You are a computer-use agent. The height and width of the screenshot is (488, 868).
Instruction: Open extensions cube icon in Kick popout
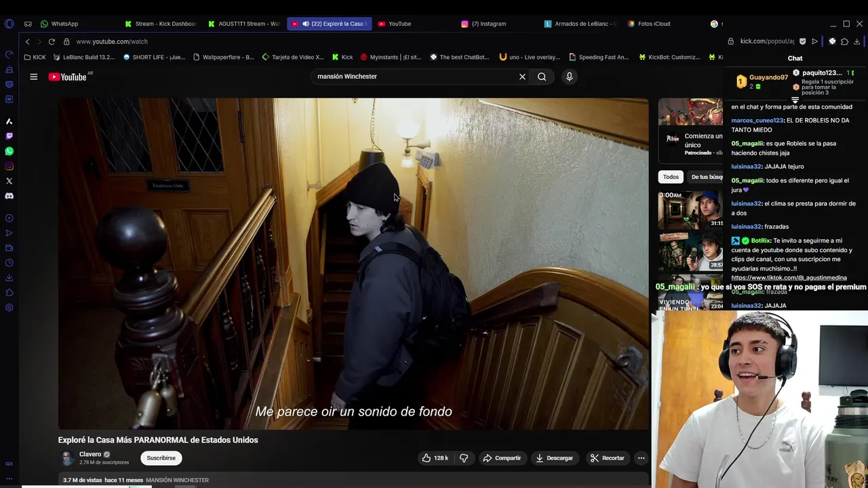[x=844, y=41]
